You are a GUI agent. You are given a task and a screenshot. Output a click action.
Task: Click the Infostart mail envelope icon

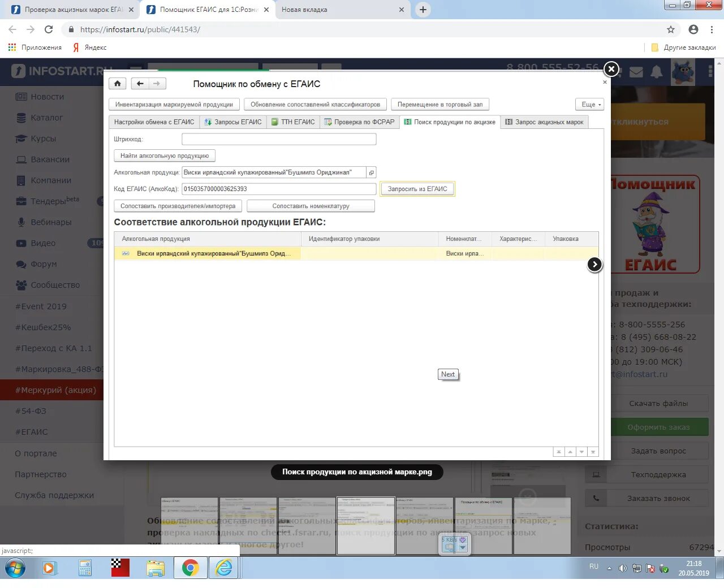[x=636, y=72]
